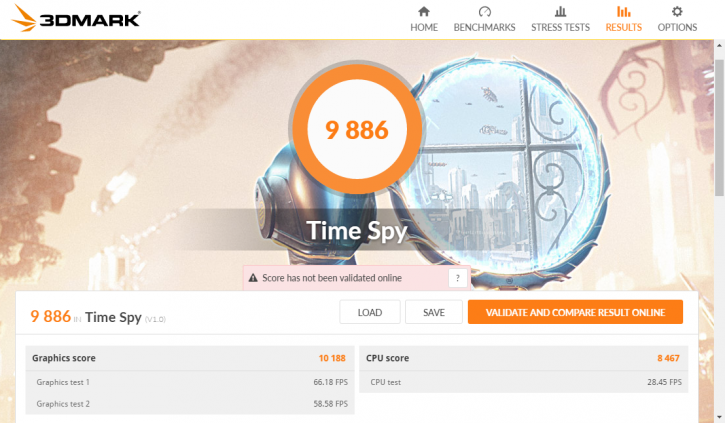Screen dimensions: 725x423
Task: Click the scrollbar down arrow
Action: 719,417
